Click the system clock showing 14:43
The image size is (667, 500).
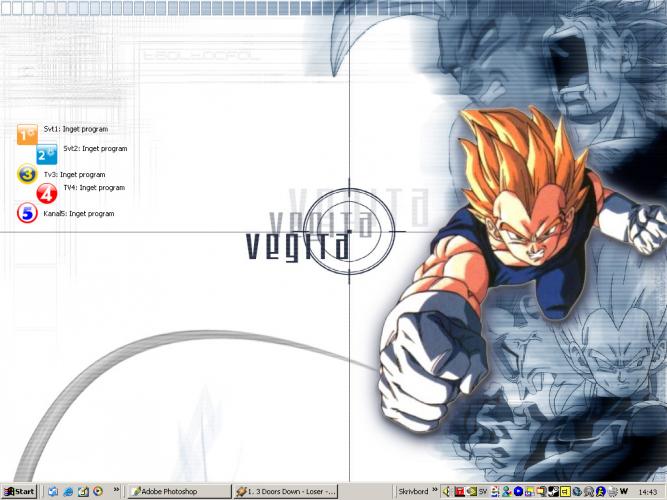[x=648, y=492]
